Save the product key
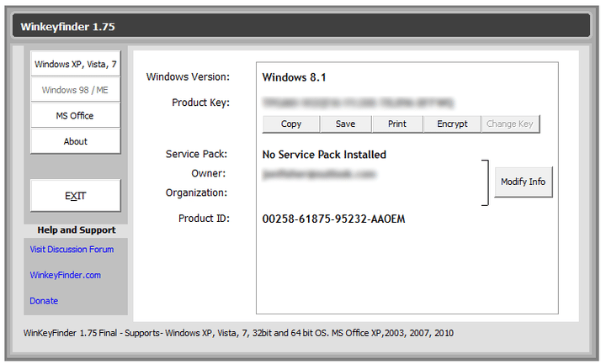This screenshot has width=601, height=364. coord(346,124)
